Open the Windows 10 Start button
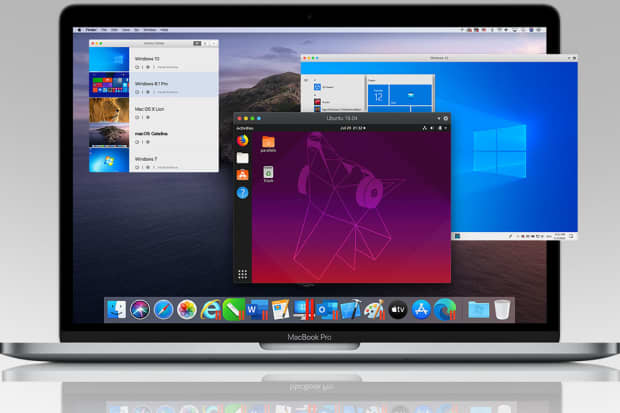 tap(455, 238)
